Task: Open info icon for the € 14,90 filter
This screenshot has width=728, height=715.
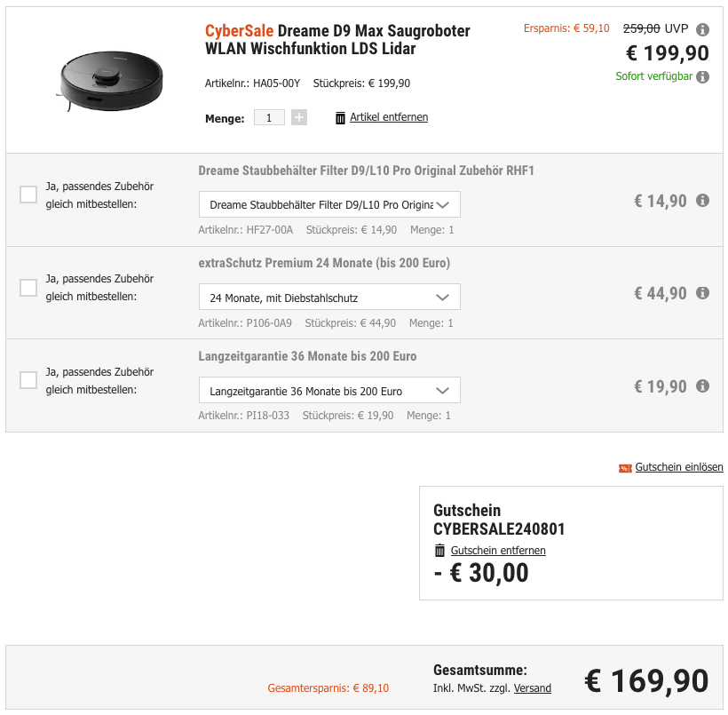Action: click(702, 200)
